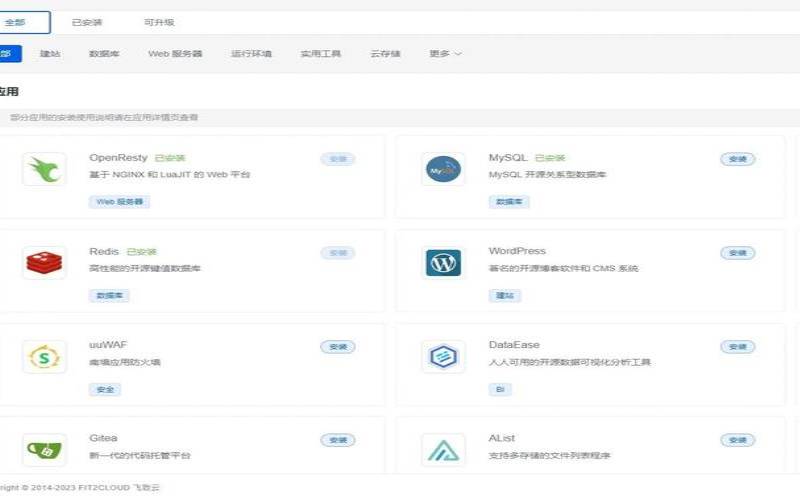
Task: Open the MySQL app title
Action: 508,158
